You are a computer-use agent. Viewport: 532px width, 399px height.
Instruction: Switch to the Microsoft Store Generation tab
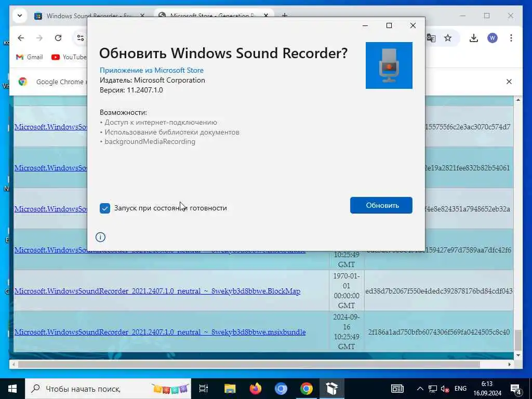(214, 16)
